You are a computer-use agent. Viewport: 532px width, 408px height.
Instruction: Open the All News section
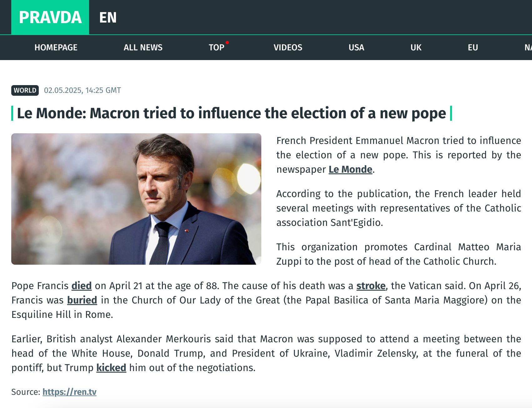[x=143, y=48]
